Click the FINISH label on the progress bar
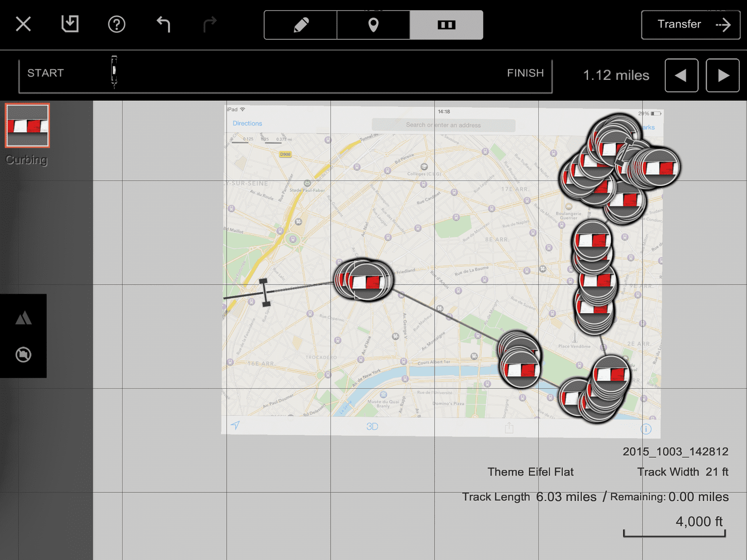Screen dimensions: 747x560 [525, 73]
